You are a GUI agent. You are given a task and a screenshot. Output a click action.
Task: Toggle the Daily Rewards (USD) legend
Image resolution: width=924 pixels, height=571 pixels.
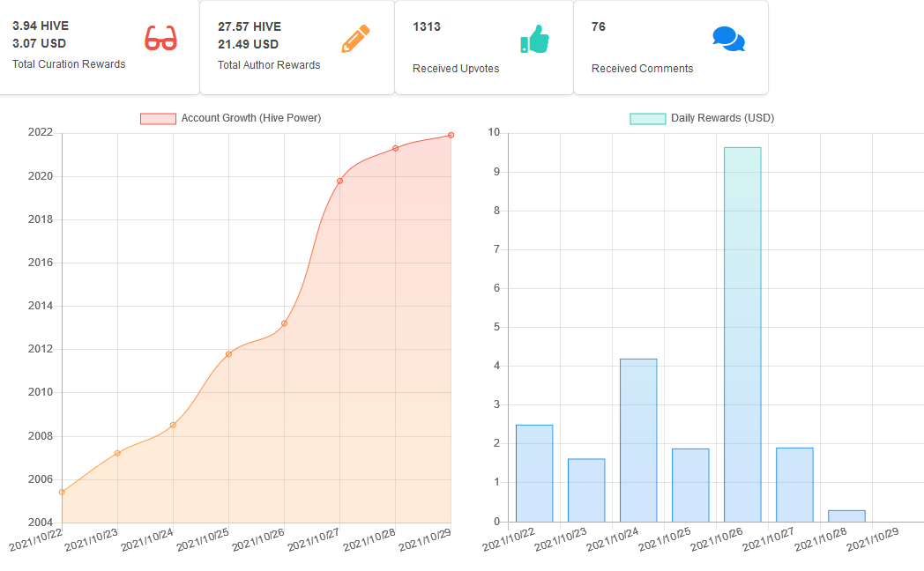pos(702,118)
